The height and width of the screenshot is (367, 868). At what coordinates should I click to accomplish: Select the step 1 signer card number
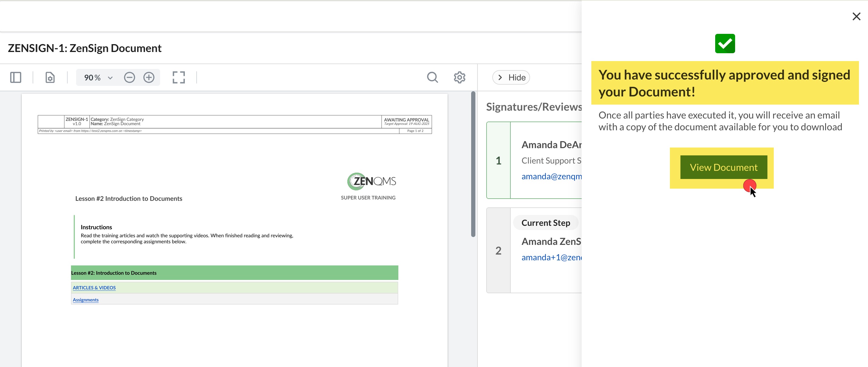(499, 161)
